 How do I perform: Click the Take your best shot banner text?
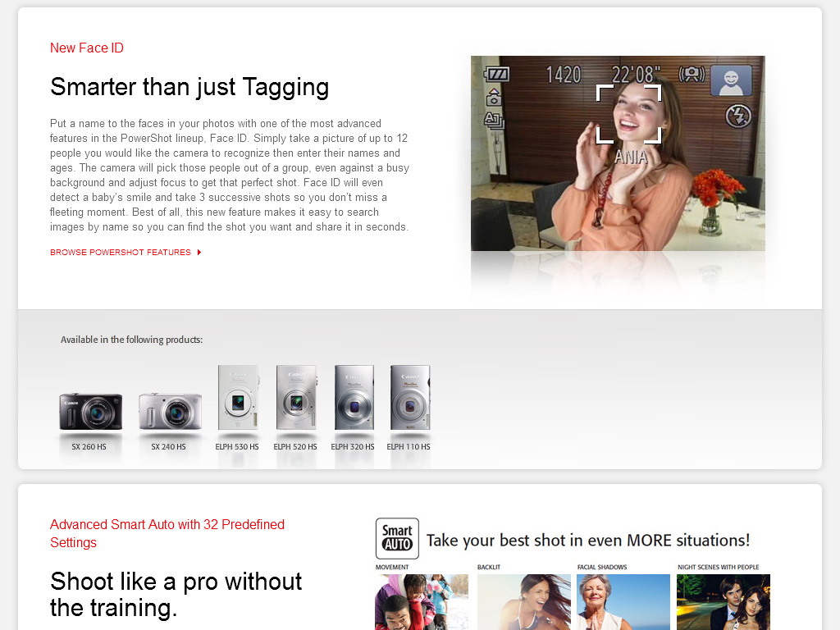tap(588, 540)
